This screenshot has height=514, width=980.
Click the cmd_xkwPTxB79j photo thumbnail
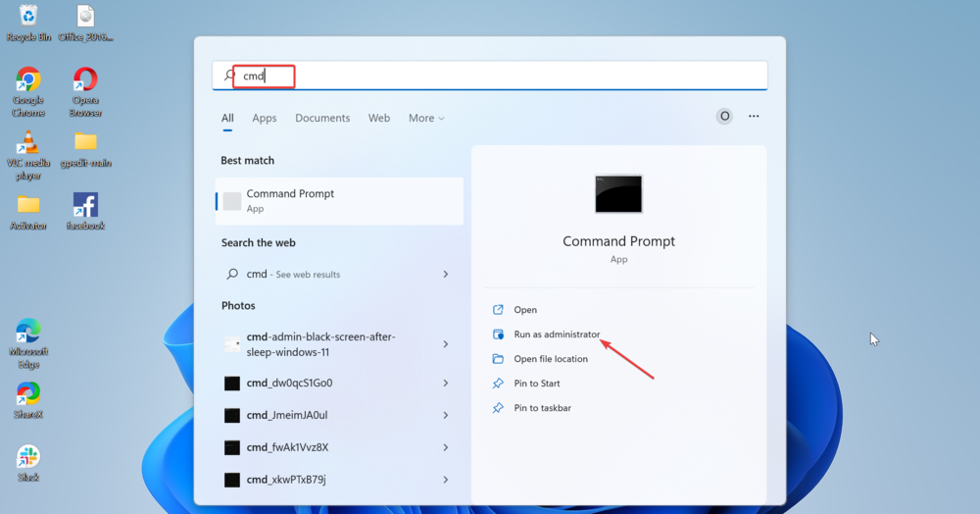(x=232, y=480)
